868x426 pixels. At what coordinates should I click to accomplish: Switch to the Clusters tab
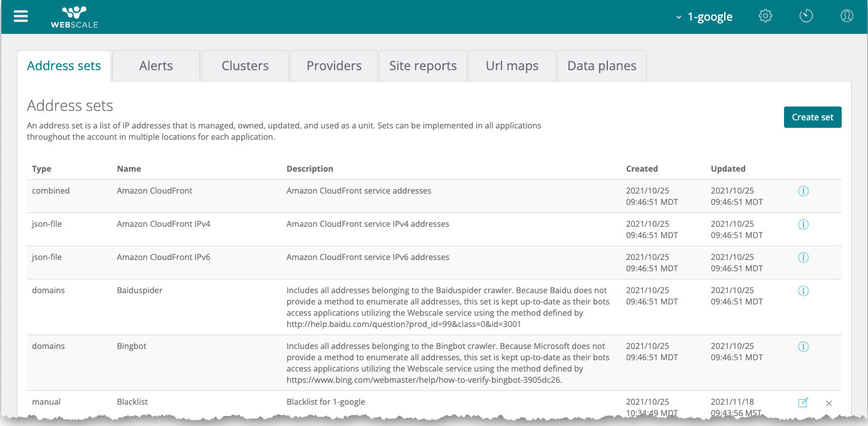[x=245, y=66]
